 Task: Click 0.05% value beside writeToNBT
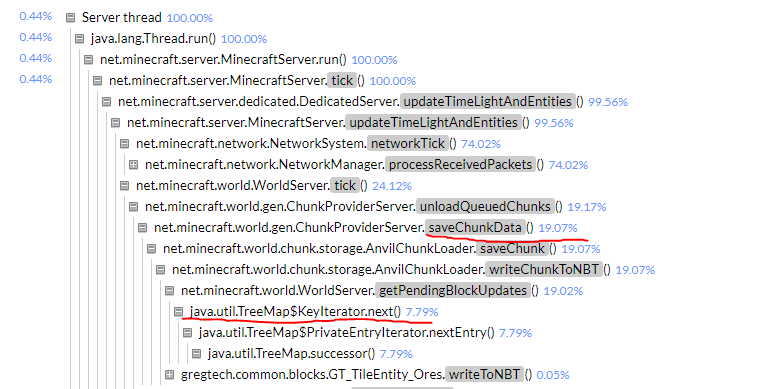coord(553,375)
